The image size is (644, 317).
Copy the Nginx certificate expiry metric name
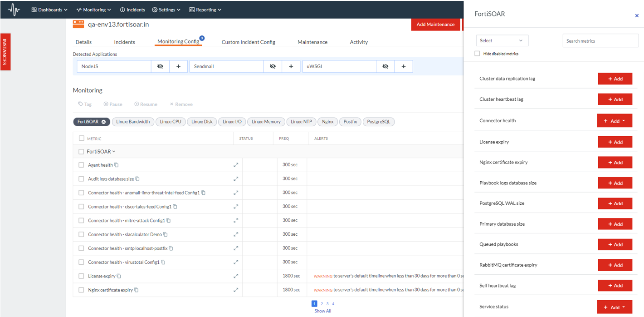tap(137, 290)
